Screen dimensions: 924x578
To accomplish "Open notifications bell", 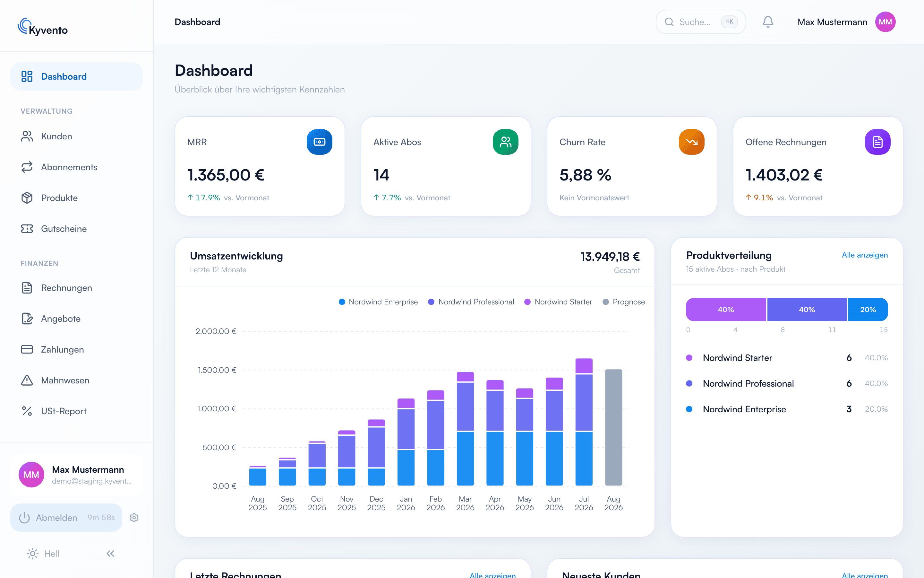I will tap(768, 22).
